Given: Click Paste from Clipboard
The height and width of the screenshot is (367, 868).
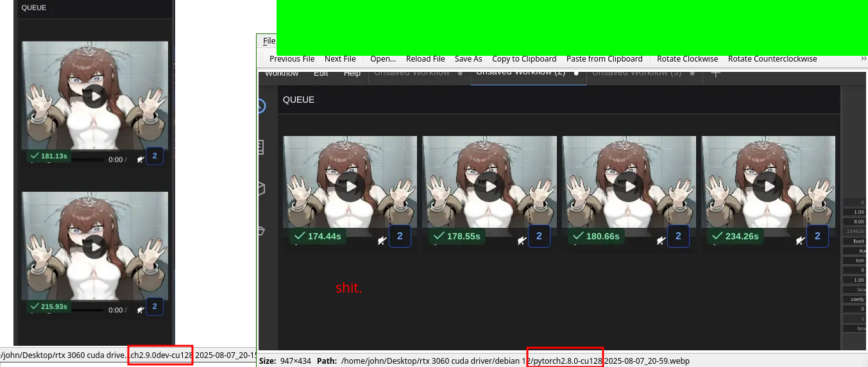Looking at the screenshot, I should [x=604, y=59].
